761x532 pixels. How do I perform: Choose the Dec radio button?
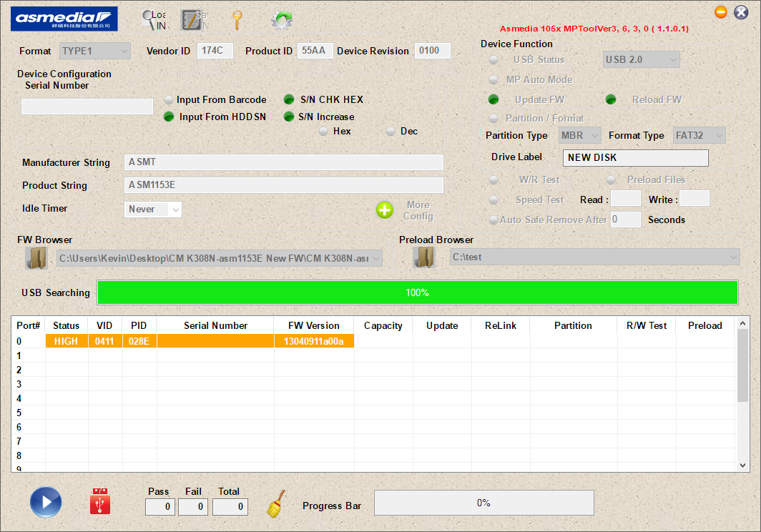[x=391, y=132]
